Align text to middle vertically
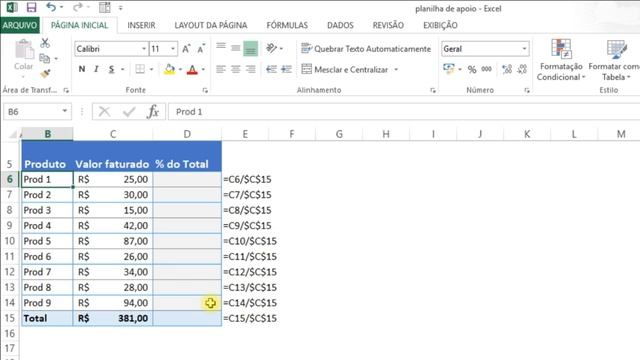Viewport: 640px width, 360px height. coord(236,49)
